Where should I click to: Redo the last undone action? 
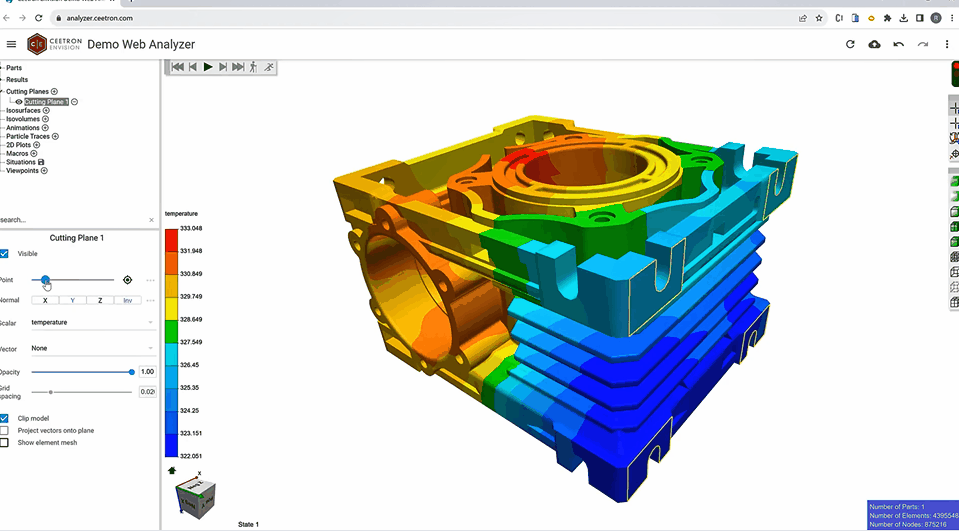click(x=923, y=44)
